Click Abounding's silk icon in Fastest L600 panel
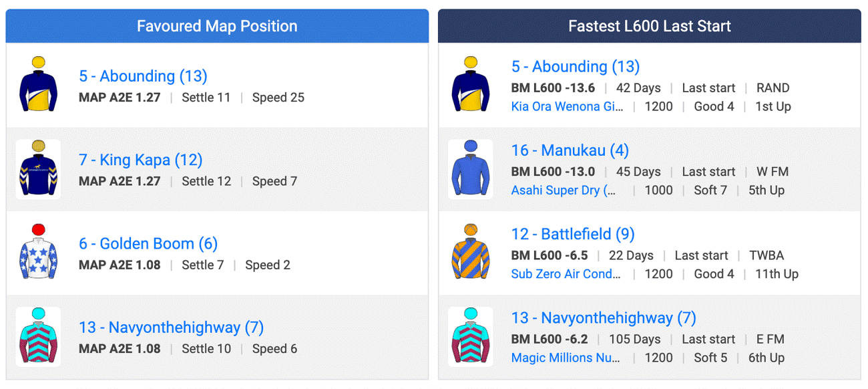The height and width of the screenshot is (389, 868). [x=471, y=86]
